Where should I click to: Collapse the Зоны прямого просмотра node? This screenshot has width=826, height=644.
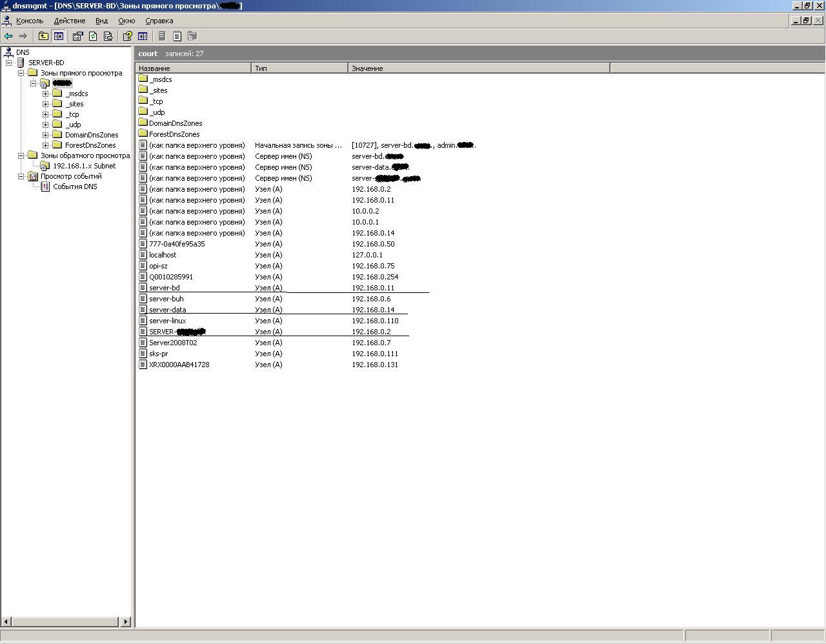[x=21, y=73]
